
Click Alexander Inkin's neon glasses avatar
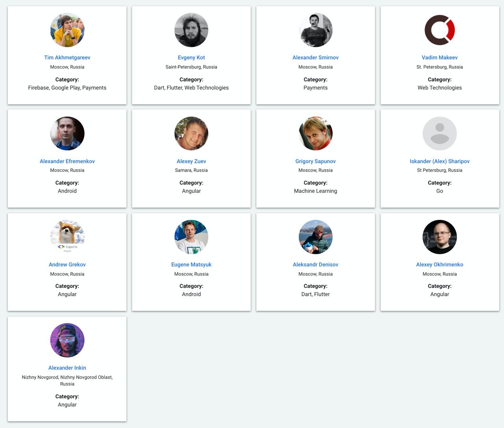tap(67, 340)
